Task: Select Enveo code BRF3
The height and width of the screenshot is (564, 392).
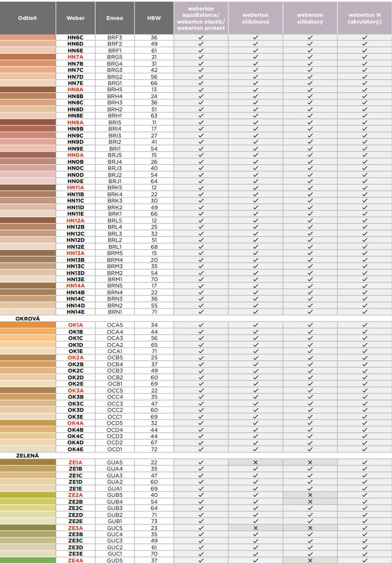Action: click(115, 37)
